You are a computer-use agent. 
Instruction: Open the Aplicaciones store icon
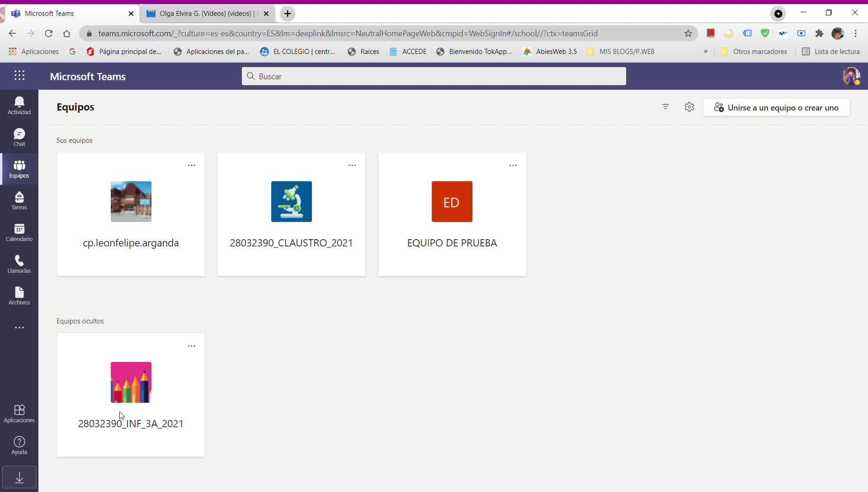click(19, 413)
